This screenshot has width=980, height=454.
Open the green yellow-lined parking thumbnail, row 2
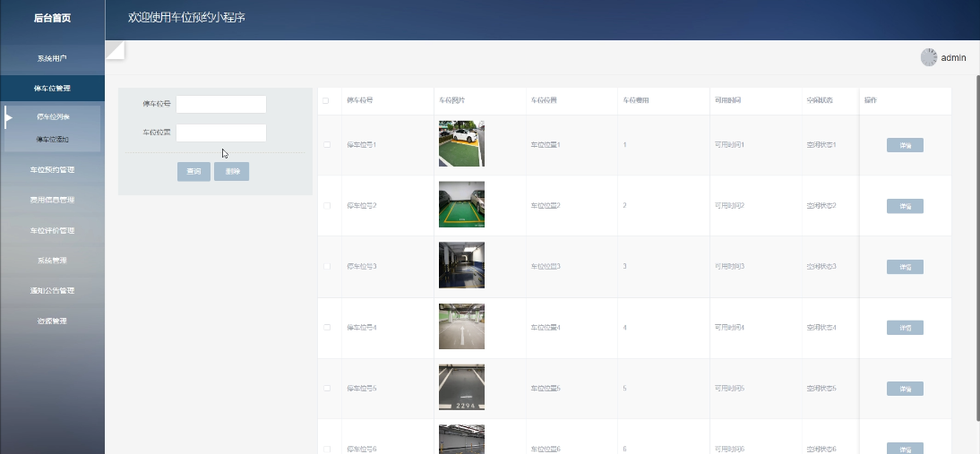(x=462, y=204)
